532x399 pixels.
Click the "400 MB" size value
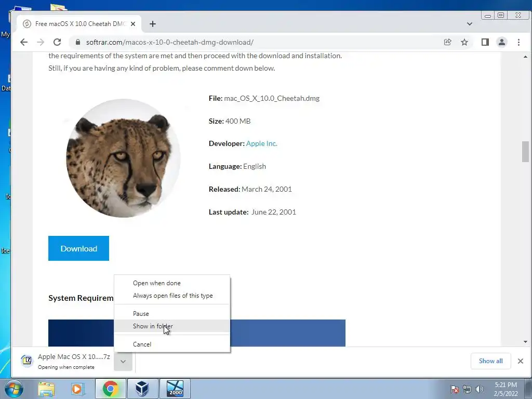238,121
